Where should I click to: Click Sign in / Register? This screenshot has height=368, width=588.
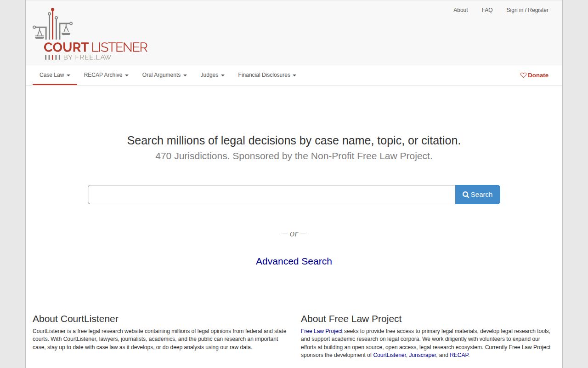pos(527,10)
